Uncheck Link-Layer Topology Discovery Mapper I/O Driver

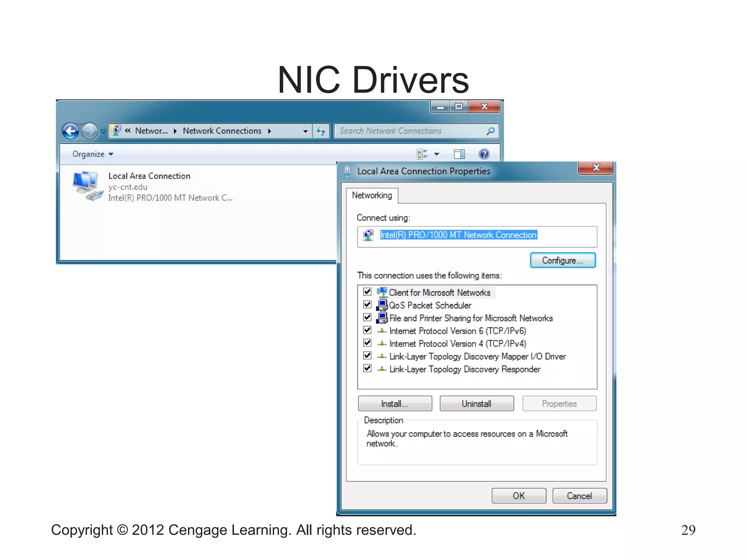click(367, 355)
